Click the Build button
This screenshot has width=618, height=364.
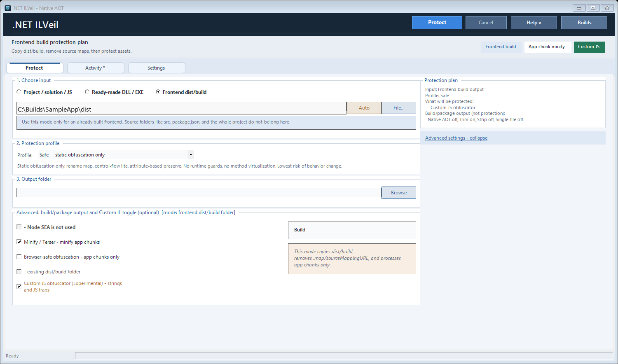[352, 230]
